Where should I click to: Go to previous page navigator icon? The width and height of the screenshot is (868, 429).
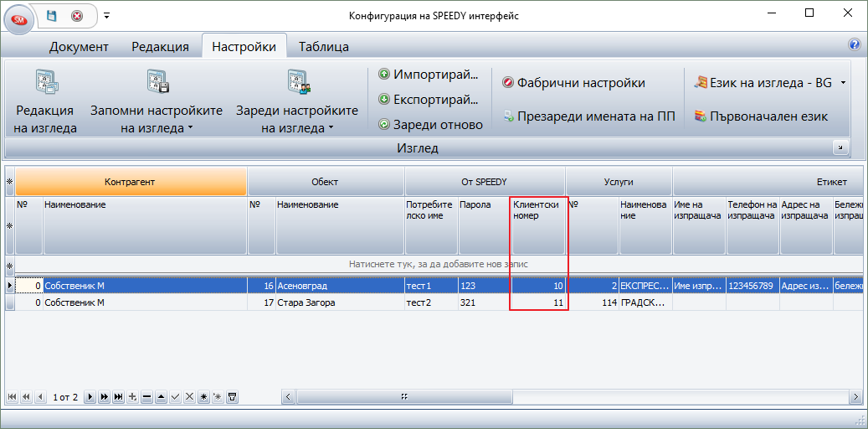tap(25, 397)
